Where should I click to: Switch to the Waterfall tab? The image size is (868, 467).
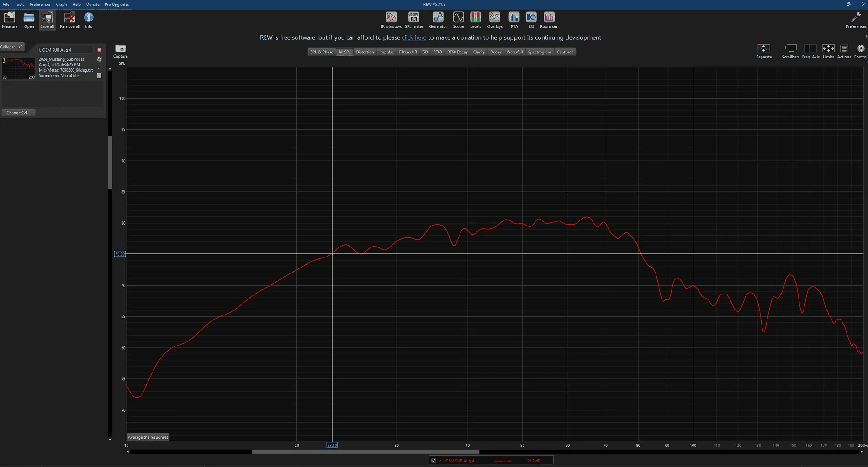point(514,52)
